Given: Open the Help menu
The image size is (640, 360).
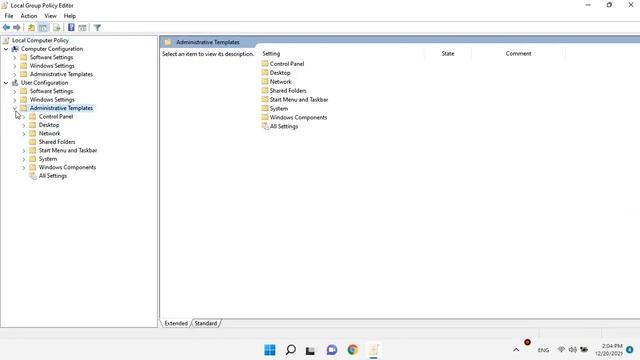Looking at the screenshot, I should point(69,16).
